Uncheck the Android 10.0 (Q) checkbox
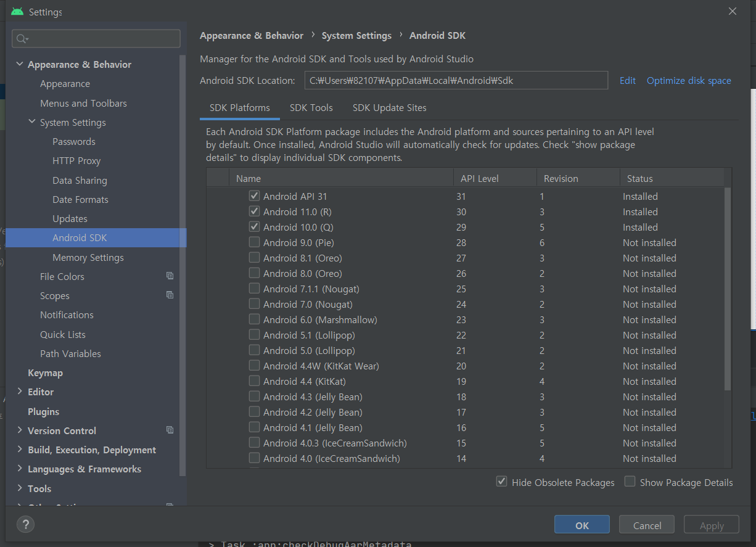Viewport: 756px width, 547px height. (254, 227)
